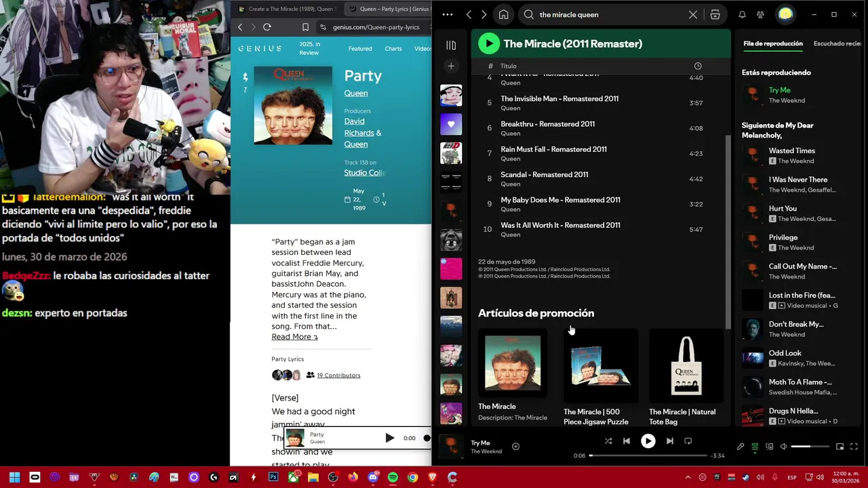Open The Miracle Natural Tote Bag item
The image size is (868, 488).
[x=686, y=378]
